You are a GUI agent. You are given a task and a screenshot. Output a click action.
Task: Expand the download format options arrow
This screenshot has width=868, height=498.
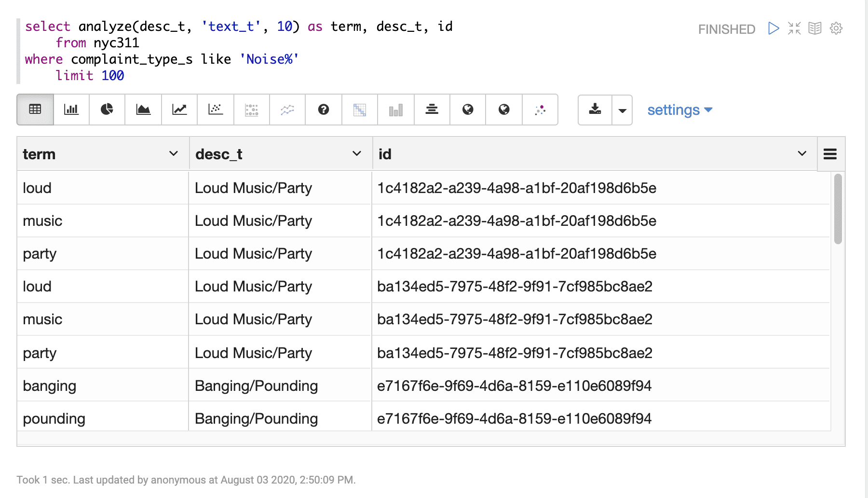pyautogui.click(x=622, y=110)
